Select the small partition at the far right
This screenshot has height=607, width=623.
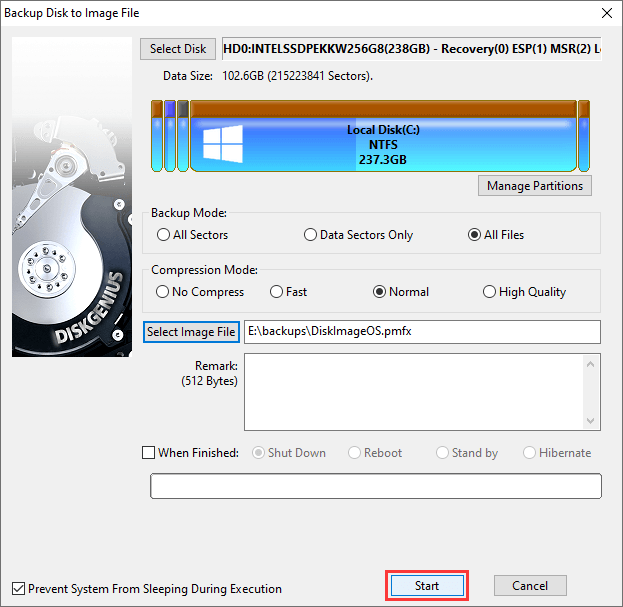584,136
